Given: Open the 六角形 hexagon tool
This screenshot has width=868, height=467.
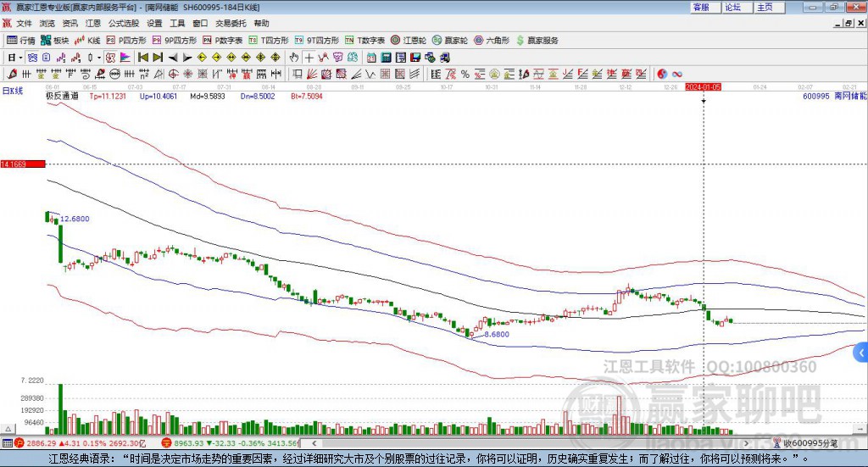Looking at the screenshot, I should coord(491,40).
